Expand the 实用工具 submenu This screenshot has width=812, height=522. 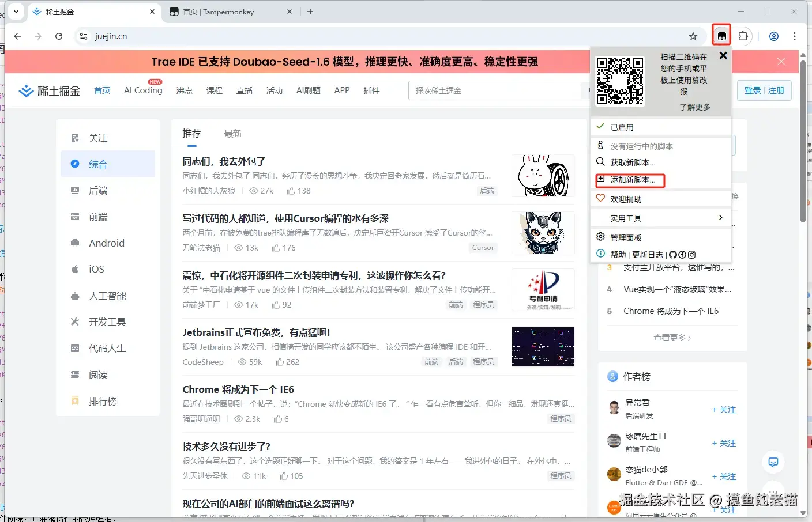(x=661, y=218)
